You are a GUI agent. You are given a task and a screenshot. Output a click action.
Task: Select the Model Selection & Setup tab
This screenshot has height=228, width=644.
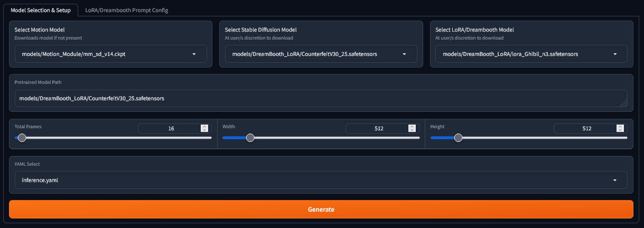pos(41,10)
